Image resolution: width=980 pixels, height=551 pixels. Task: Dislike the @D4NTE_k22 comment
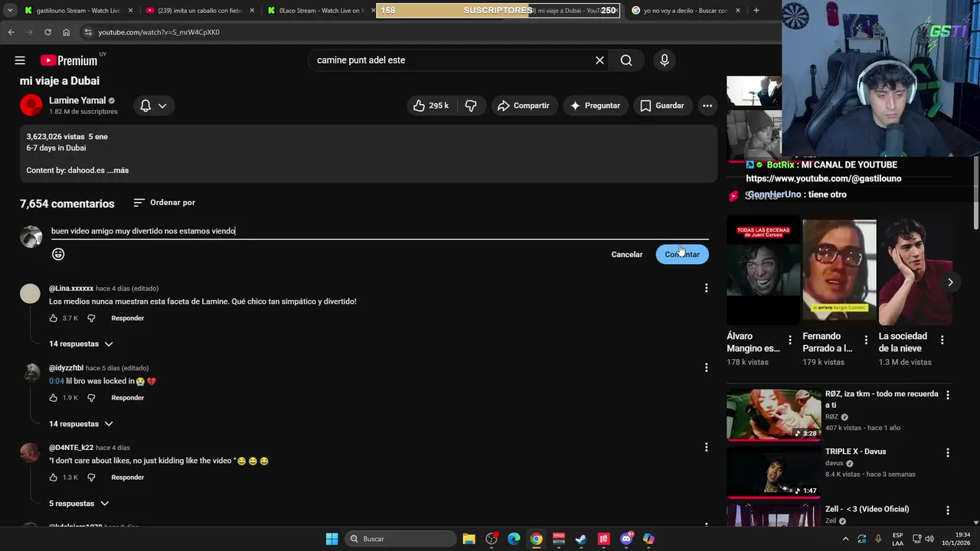[91, 478]
